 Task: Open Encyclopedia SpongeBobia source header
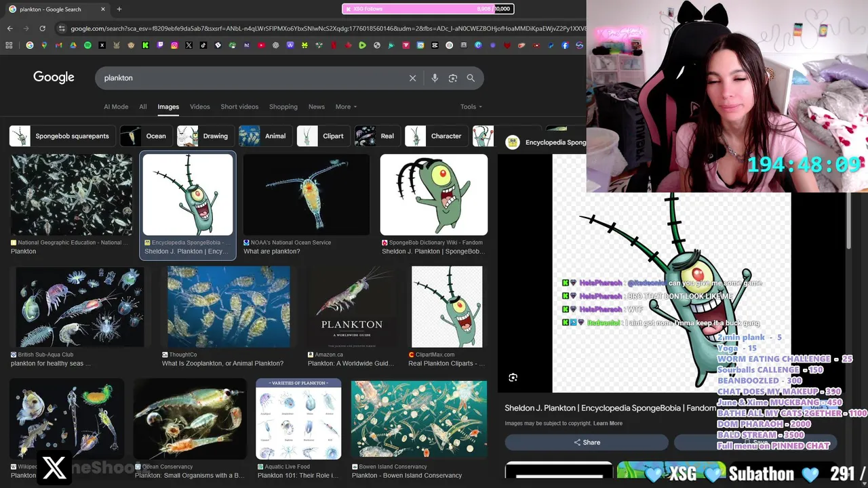547,142
